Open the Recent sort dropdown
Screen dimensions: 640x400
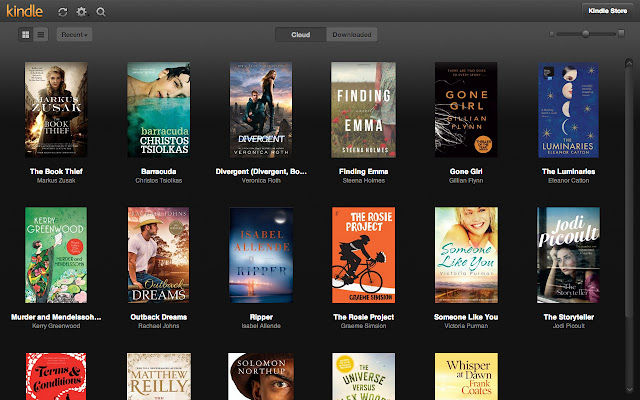pyautogui.click(x=74, y=35)
